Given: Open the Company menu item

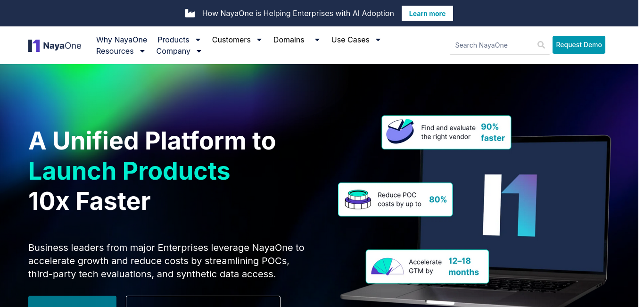Looking at the screenshot, I should tap(173, 51).
